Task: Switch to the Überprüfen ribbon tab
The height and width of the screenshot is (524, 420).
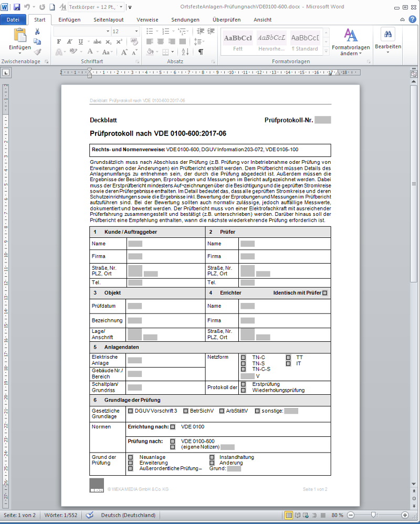Action: [227, 20]
